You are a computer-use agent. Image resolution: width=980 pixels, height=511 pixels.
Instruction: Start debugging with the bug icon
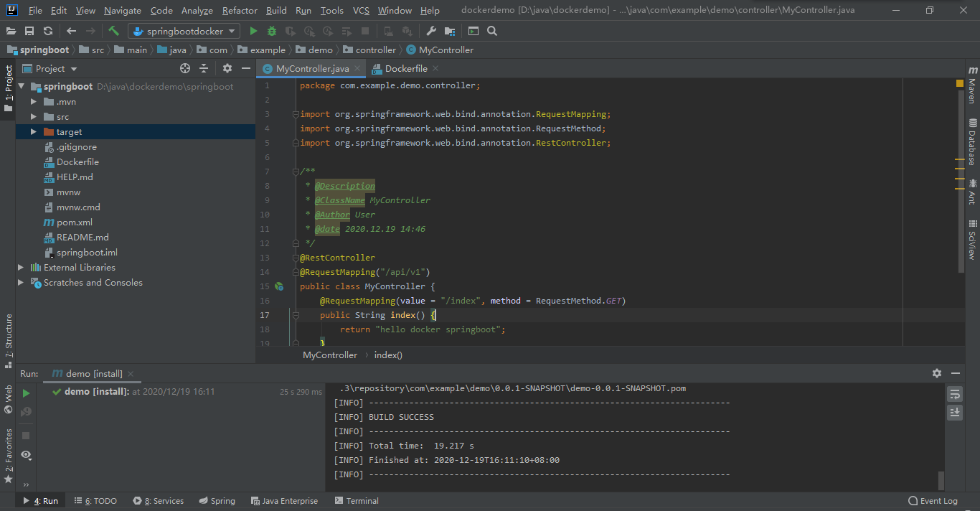coord(272,31)
